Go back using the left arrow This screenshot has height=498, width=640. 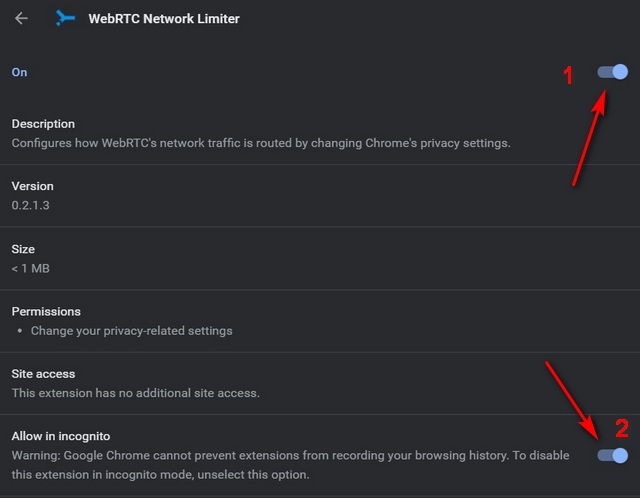21,18
